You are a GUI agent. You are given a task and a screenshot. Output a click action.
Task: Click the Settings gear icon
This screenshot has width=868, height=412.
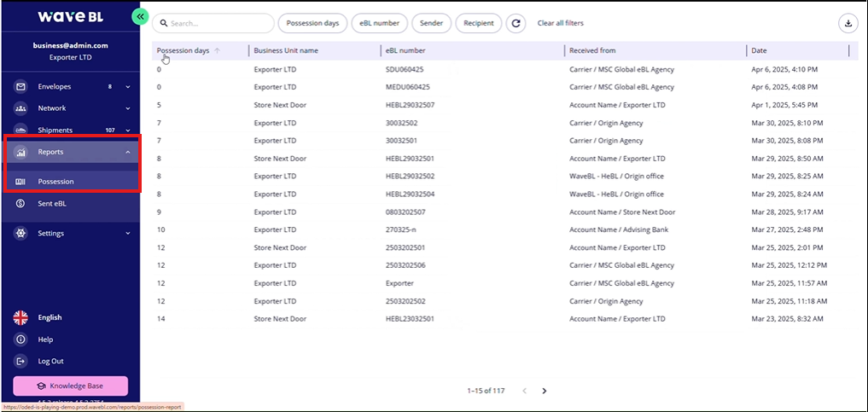[x=20, y=234]
